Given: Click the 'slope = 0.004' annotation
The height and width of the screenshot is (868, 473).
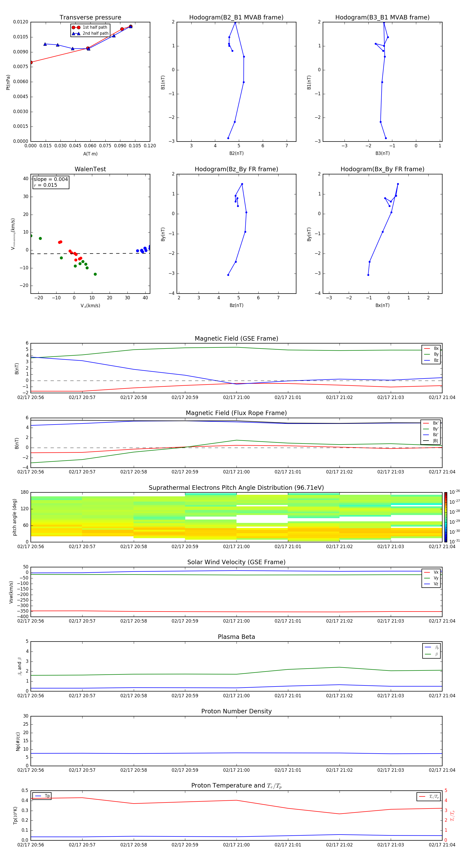Looking at the screenshot, I should 51,179.
